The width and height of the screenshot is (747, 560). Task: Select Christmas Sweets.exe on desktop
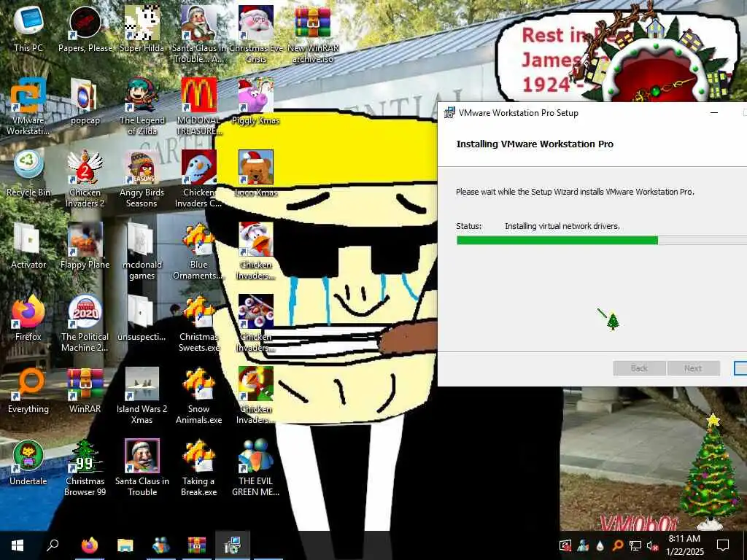[x=198, y=322]
